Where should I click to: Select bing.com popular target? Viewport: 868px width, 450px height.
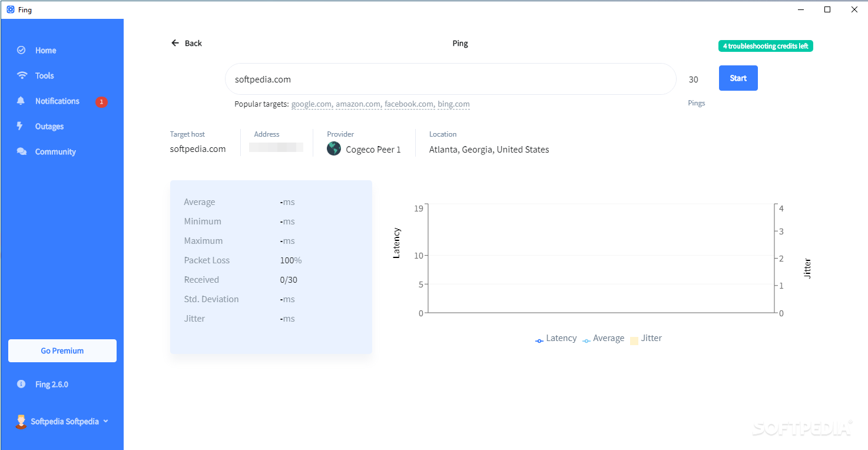[x=453, y=104]
